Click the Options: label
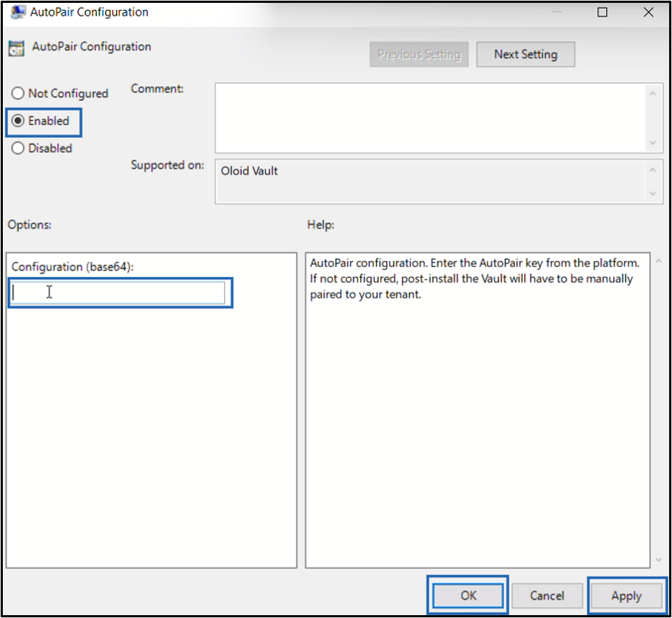 pyautogui.click(x=30, y=225)
